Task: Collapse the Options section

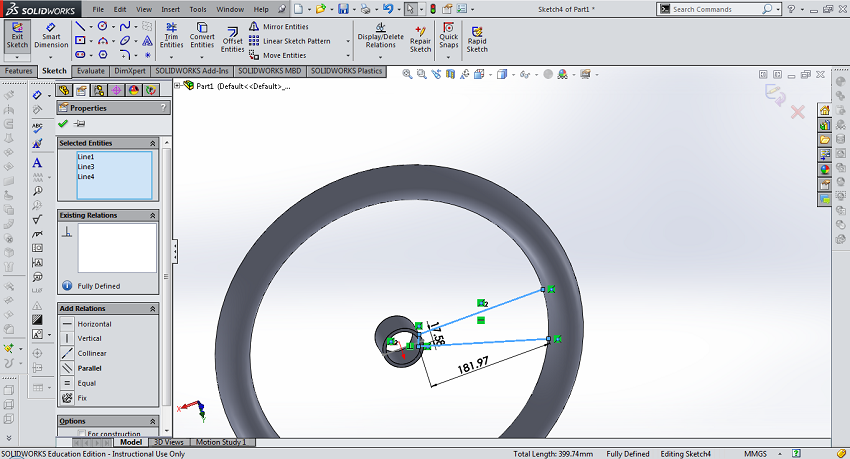Action: (153, 422)
